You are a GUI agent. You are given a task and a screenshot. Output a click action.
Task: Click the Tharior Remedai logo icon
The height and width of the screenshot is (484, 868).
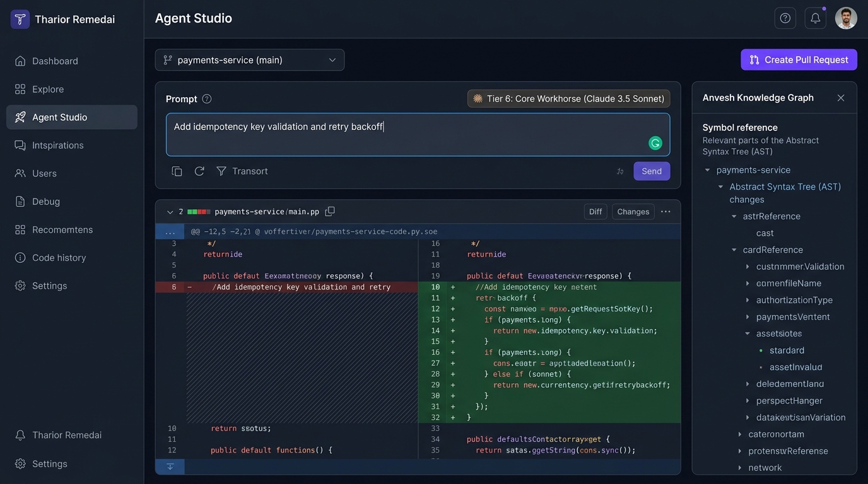click(x=20, y=19)
